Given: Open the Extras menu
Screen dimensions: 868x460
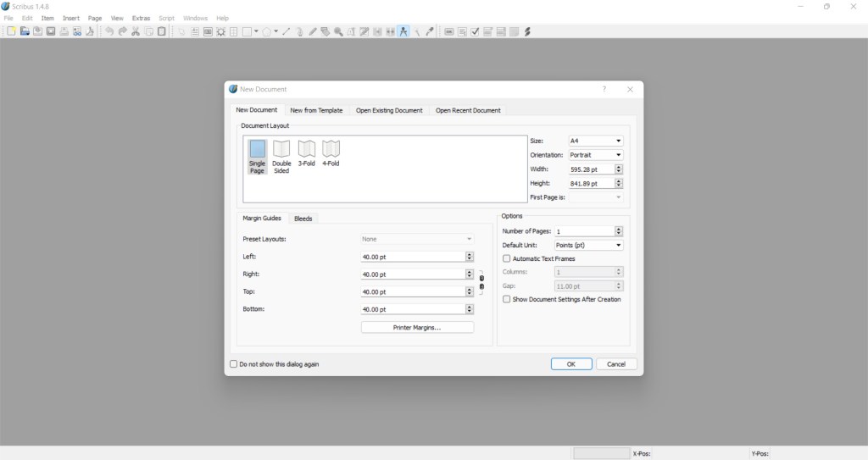Looking at the screenshot, I should coord(142,19).
